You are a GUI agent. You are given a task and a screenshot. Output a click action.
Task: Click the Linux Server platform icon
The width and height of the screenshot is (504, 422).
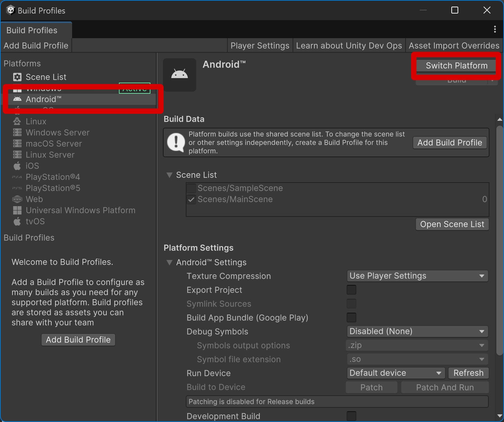coord(17,155)
